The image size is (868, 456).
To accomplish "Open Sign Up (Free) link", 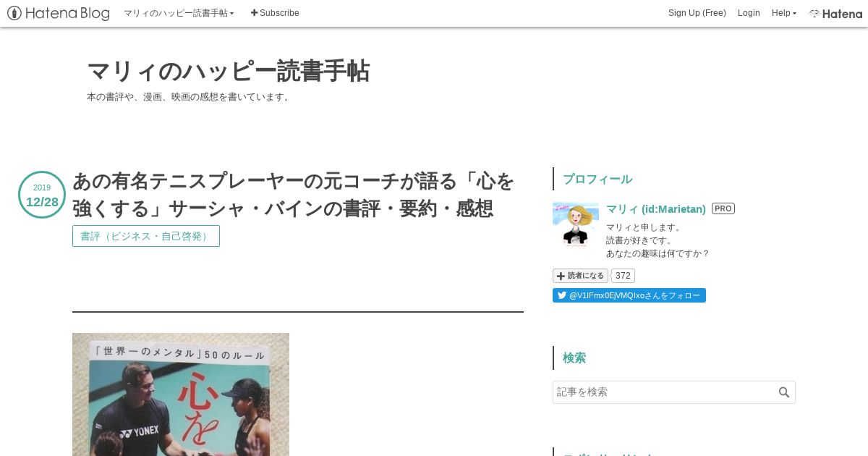I will (697, 13).
